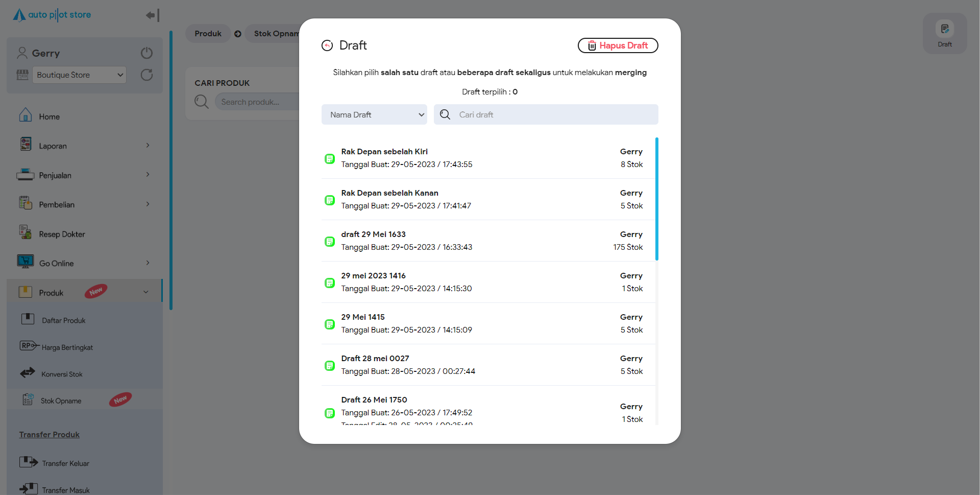Open Stok Opname in the sidebar
The height and width of the screenshot is (495, 980).
tap(61, 401)
